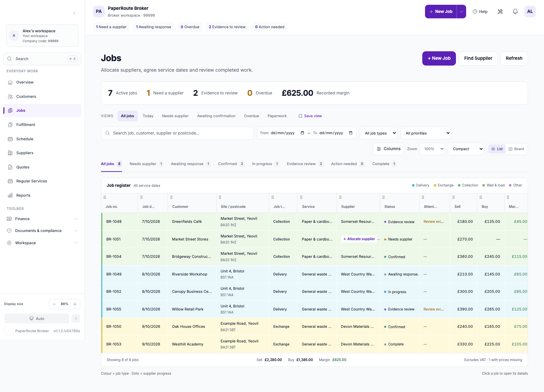The image size is (544, 392).
Task: Collapse the sidebar with the top chevron
Action: click(x=74, y=13)
